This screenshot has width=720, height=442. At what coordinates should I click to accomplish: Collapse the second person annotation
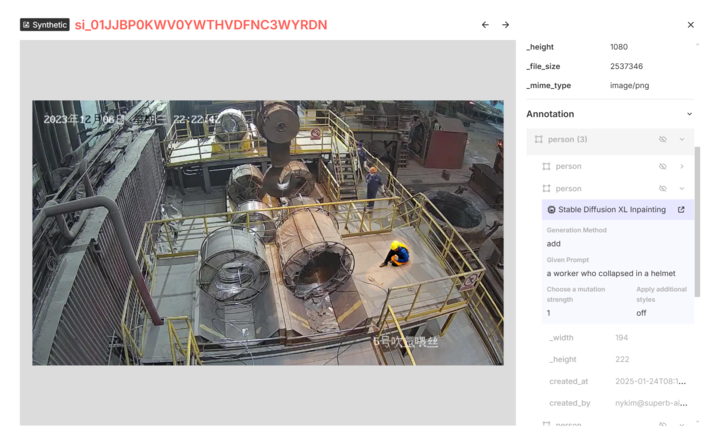(682, 188)
